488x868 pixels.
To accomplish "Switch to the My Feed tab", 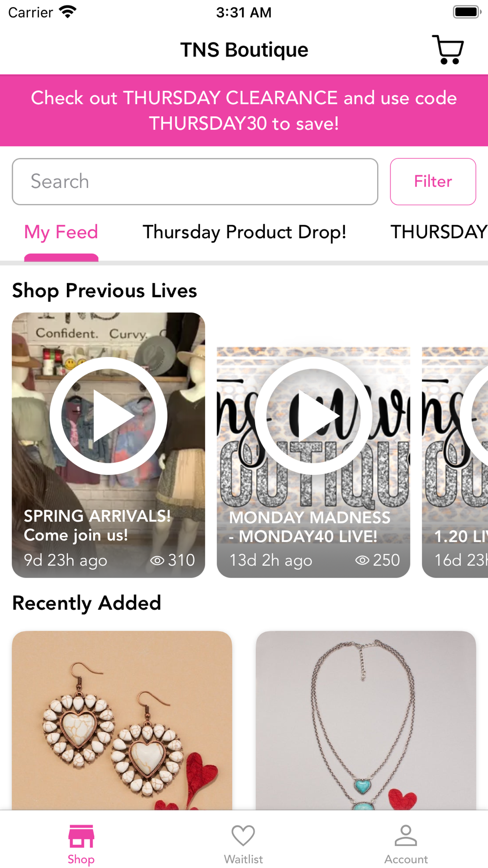I will coord(61,232).
